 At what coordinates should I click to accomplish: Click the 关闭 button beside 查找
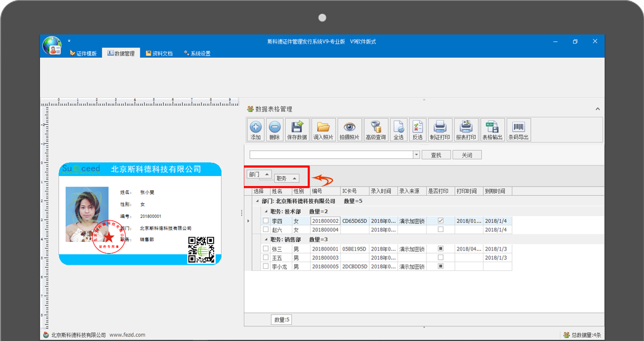point(467,155)
